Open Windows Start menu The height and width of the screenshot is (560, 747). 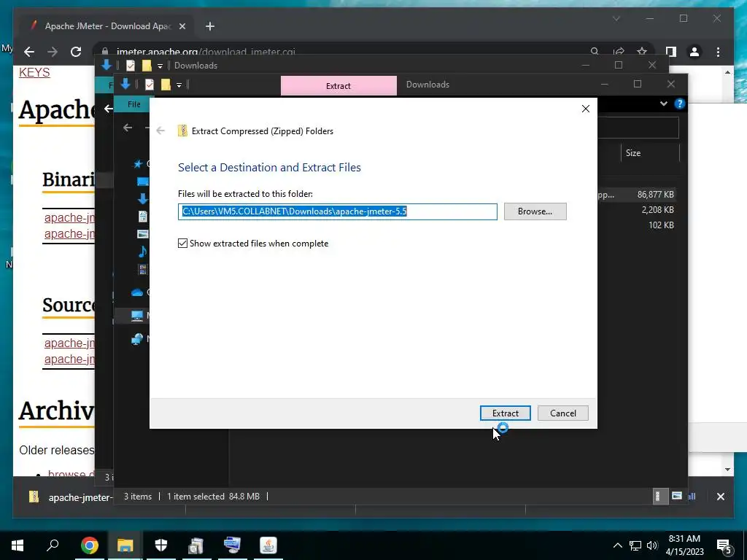point(18,545)
